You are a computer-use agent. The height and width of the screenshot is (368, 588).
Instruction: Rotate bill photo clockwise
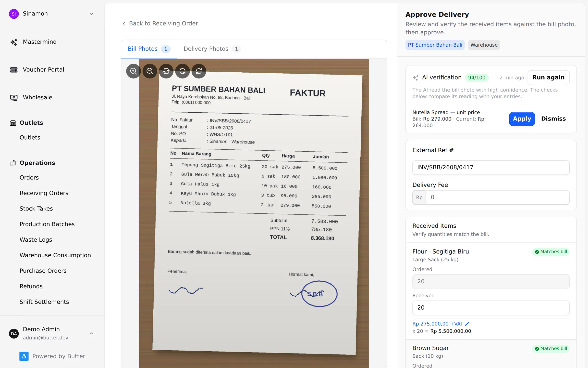[x=199, y=71]
